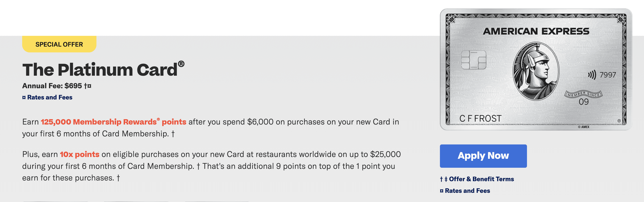Viewport: 644px width, 202px height.
Task: Click the Special Offer yellow badge
Action: point(59,44)
